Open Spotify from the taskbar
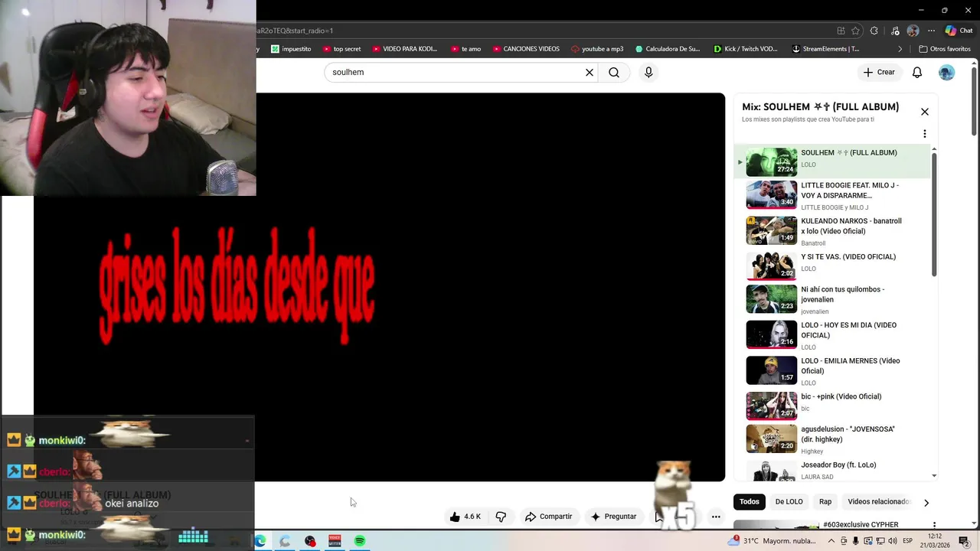This screenshot has width=980, height=551. click(360, 541)
